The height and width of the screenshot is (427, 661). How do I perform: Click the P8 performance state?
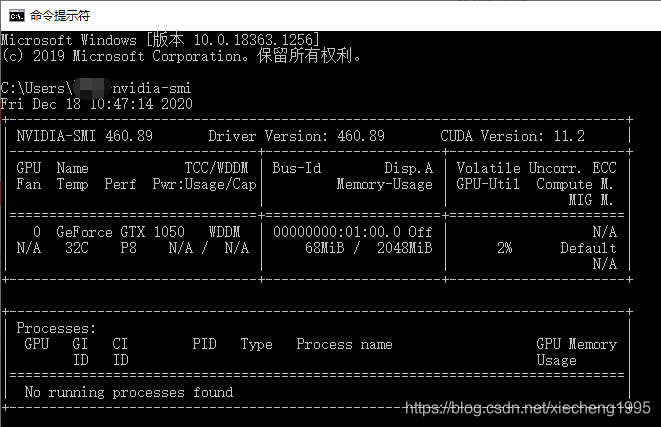(x=128, y=248)
